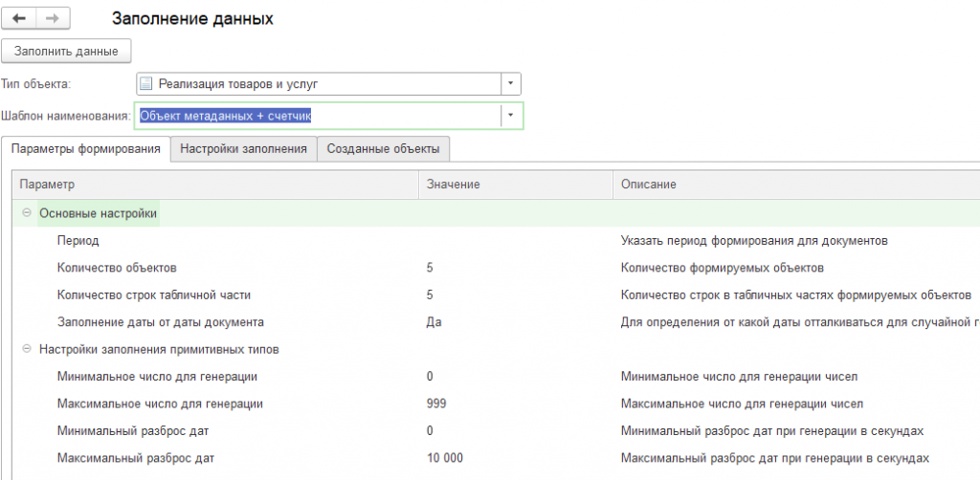Select Количество строк табличной части parameter

click(x=154, y=295)
